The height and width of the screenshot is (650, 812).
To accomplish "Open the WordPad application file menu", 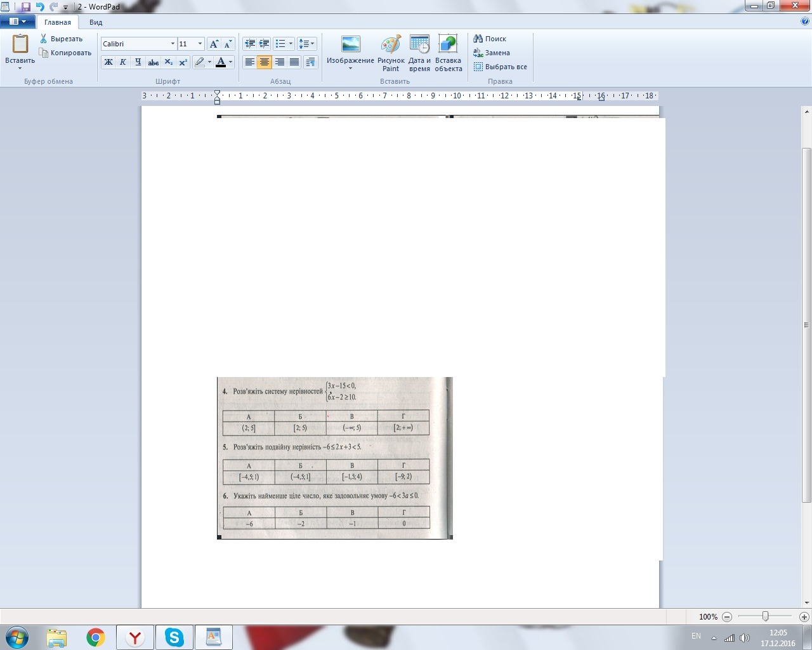I will click(17, 22).
